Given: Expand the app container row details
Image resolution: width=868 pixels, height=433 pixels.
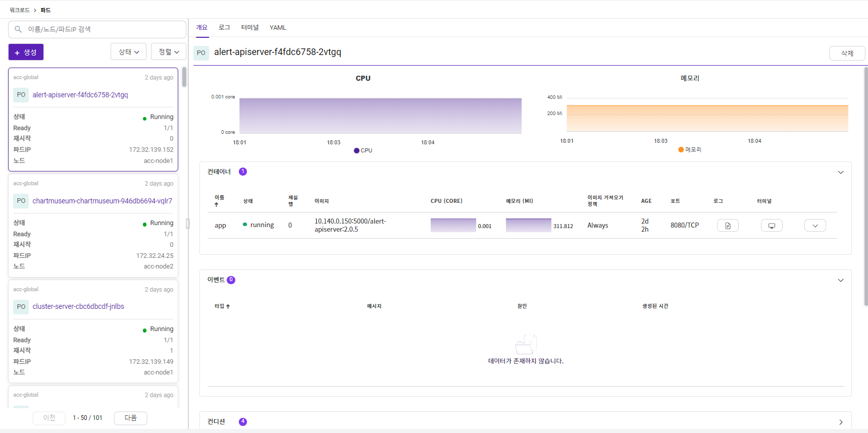Looking at the screenshot, I should click(815, 226).
